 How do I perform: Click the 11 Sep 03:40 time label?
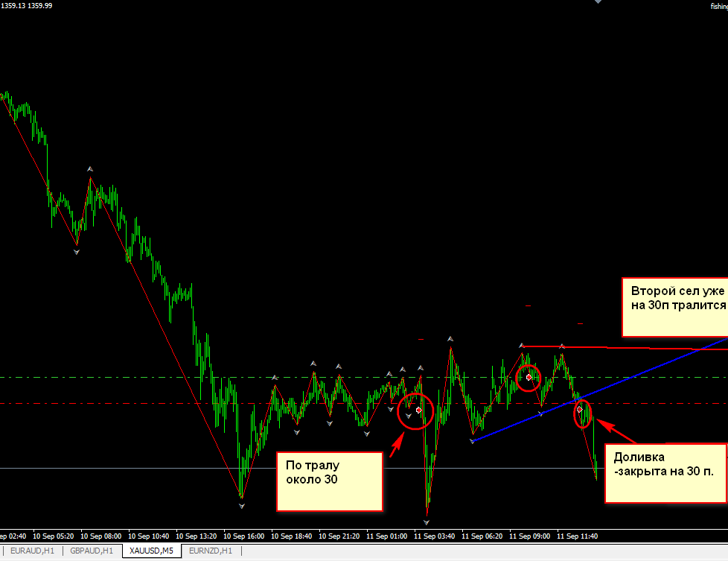tap(434, 536)
